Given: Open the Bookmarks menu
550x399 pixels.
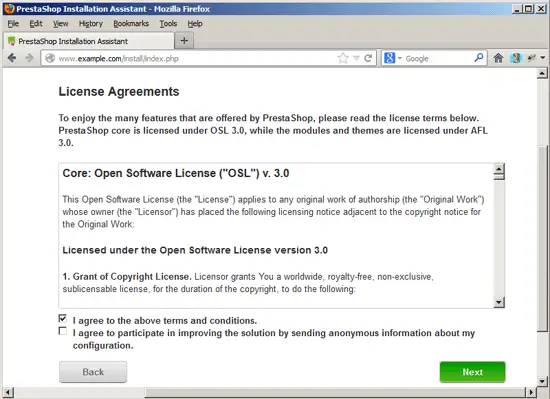Looking at the screenshot, I should coord(131,23).
